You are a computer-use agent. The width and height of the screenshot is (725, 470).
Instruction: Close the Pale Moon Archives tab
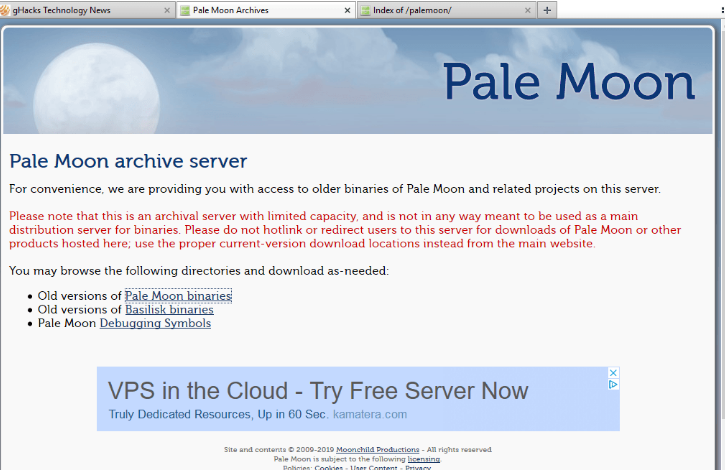(347, 10)
